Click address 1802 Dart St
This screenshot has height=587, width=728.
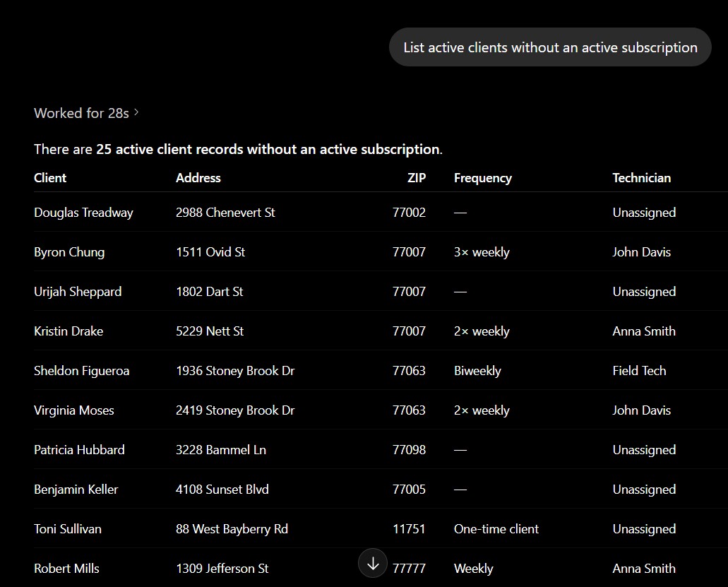(x=210, y=291)
